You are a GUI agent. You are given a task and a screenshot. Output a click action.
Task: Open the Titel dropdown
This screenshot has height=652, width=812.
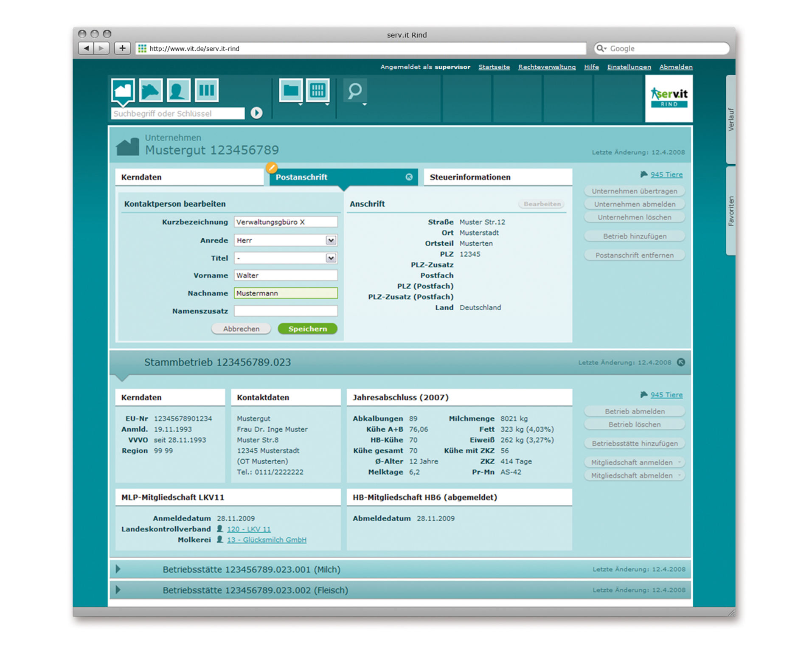[x=331, y=258]
